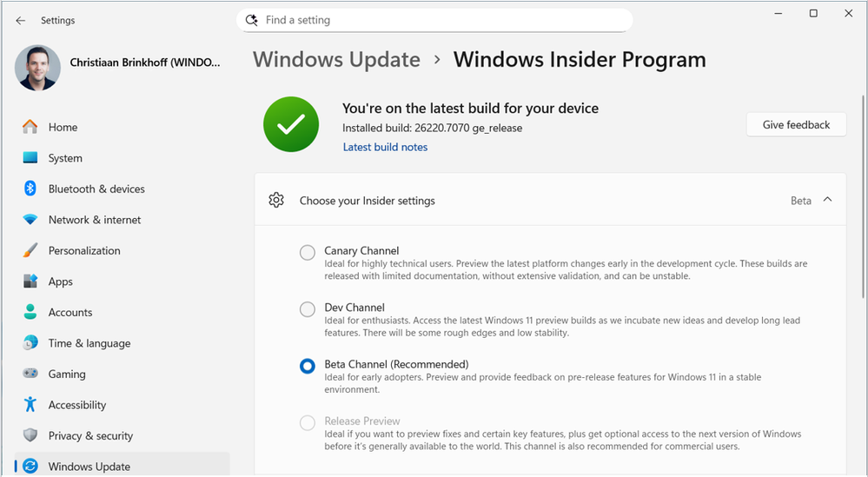Click Canary Channel label text

point(361,251)
